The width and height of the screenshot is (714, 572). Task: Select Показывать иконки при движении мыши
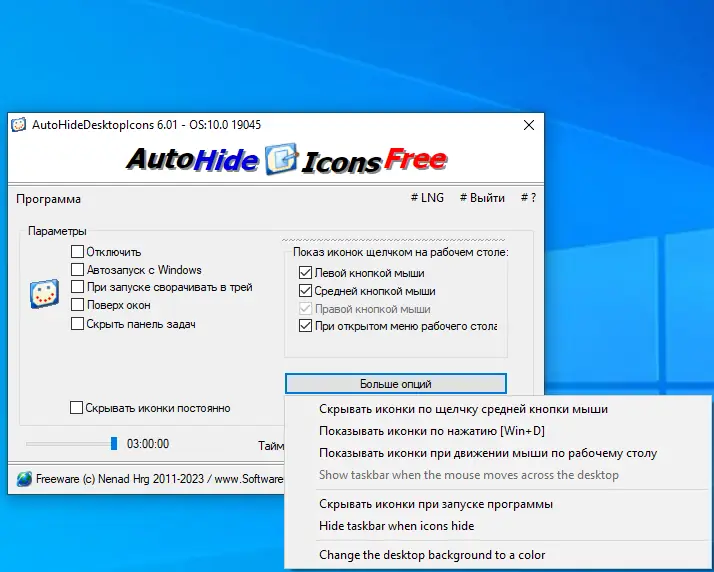click(497, 453)
